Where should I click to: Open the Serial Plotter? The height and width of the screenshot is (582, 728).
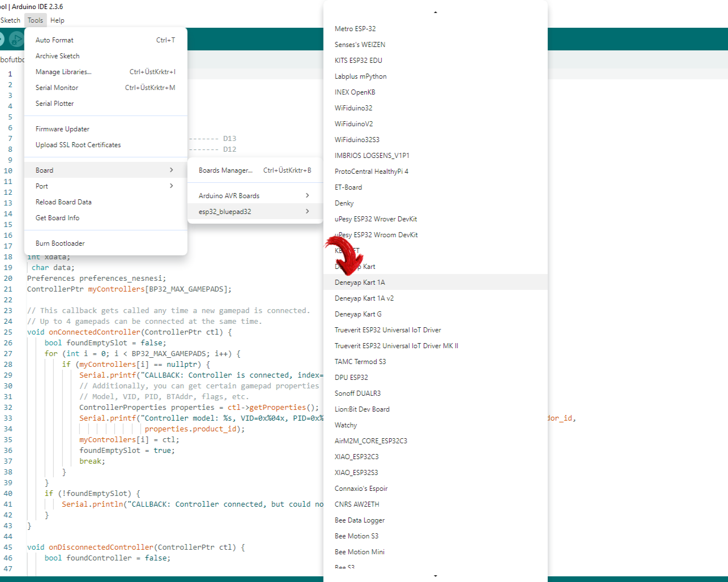tap(54, 104)
